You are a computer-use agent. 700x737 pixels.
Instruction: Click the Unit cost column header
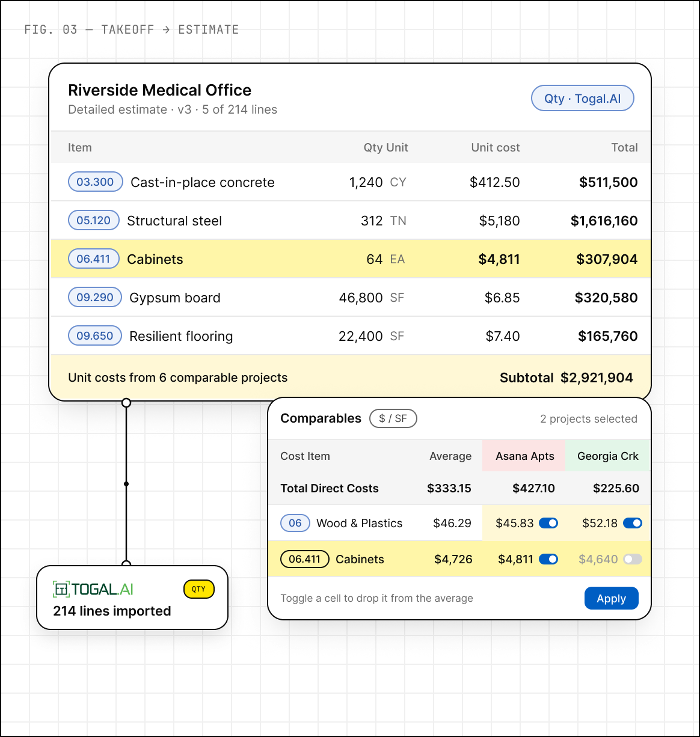click(495, 147)
